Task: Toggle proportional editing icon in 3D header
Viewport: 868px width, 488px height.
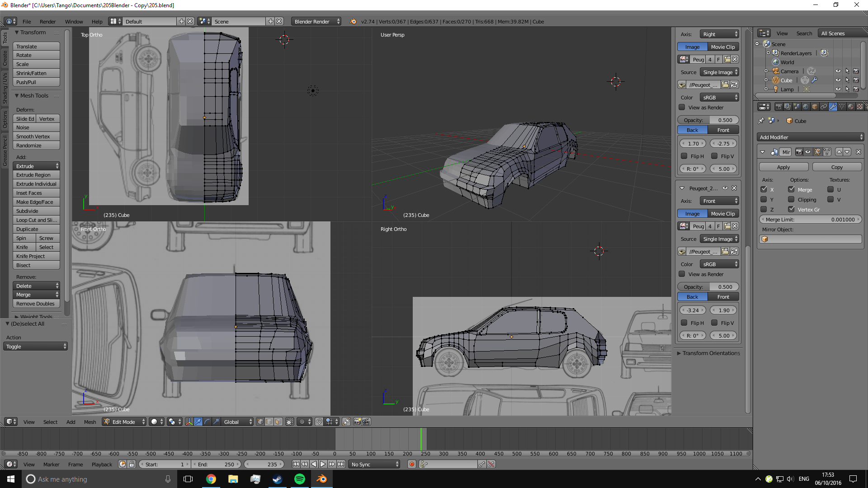Action: [x=302, y=422]
